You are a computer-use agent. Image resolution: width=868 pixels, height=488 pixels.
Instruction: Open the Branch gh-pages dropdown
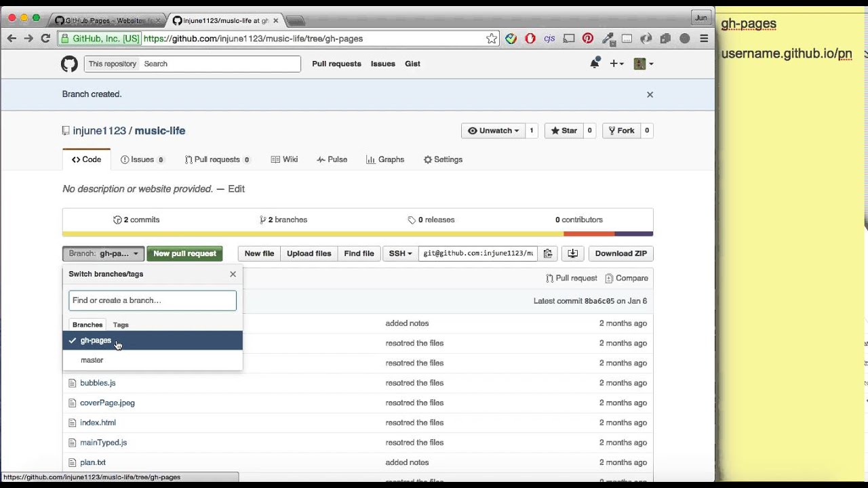pyautogui.click(x=103, y=253)
